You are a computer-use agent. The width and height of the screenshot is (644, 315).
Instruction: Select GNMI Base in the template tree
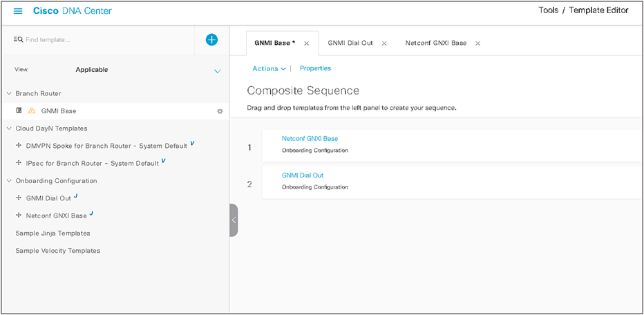click(59, 111)
